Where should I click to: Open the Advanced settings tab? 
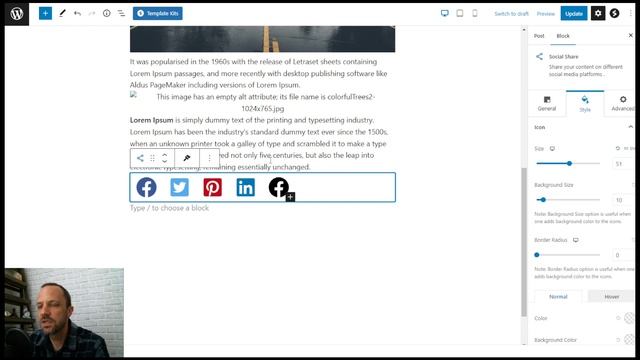click(622, 104)
